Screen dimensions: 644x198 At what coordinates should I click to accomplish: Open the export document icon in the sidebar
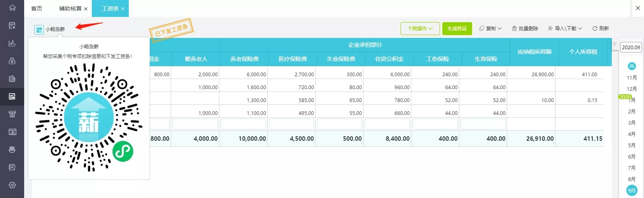coord(12,167)
